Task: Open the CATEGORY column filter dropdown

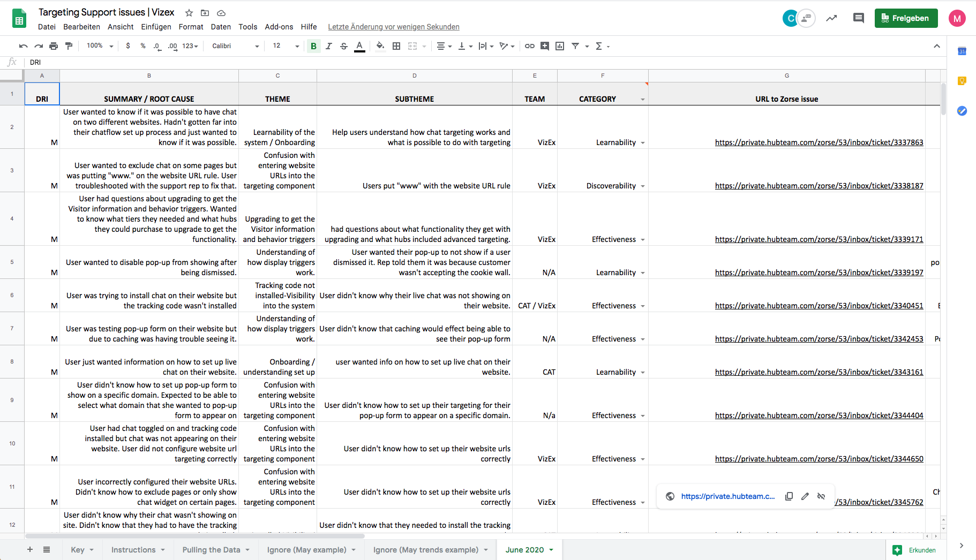Action: click(643, 100)
